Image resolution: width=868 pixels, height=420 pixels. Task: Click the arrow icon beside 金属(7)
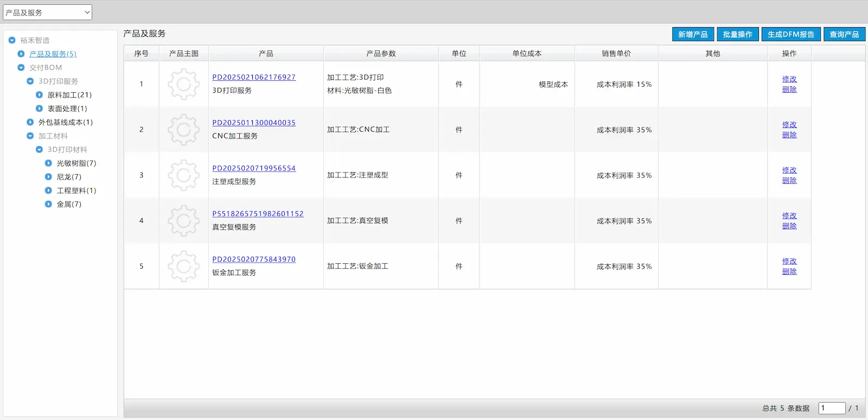coord(48,204)
